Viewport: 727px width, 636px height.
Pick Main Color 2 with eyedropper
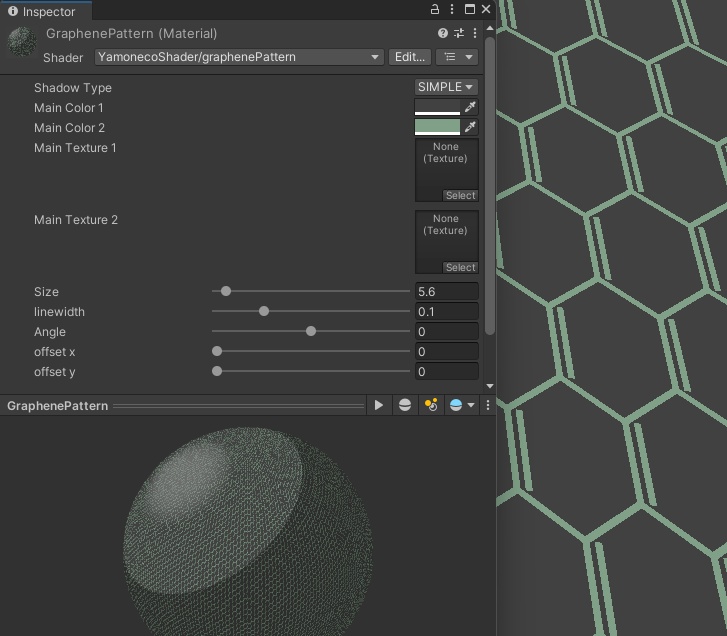(x=470, y=127)
